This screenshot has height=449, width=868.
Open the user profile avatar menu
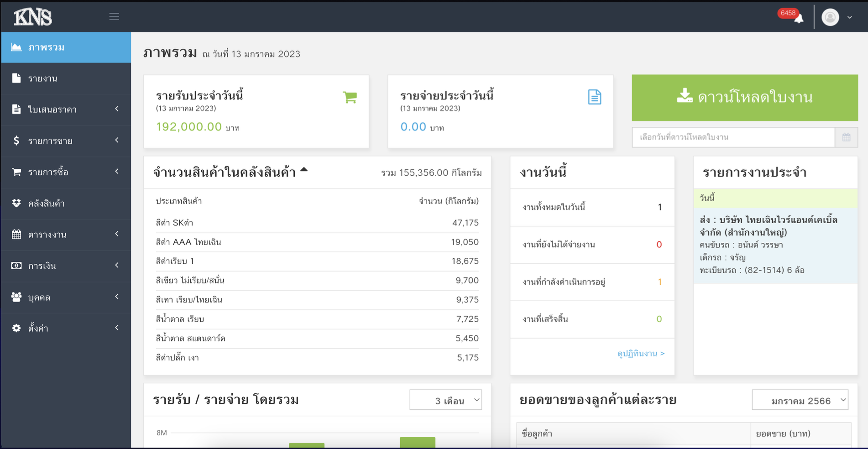pyautogui.click(x=830, y=17)
